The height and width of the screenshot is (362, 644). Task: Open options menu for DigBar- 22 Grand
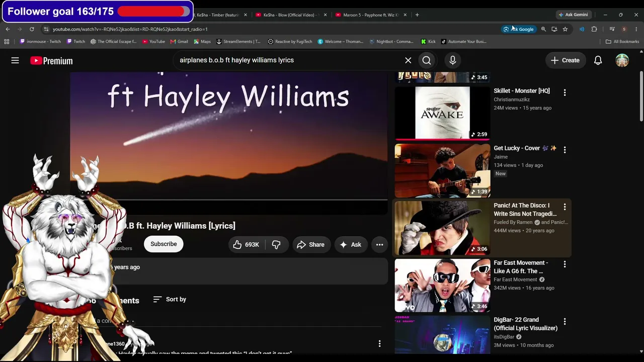[565, 322]
